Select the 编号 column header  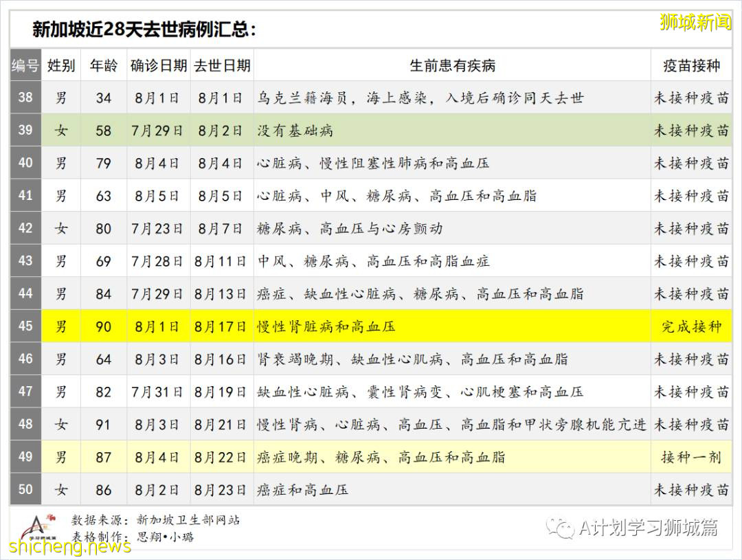pos(25,65)
